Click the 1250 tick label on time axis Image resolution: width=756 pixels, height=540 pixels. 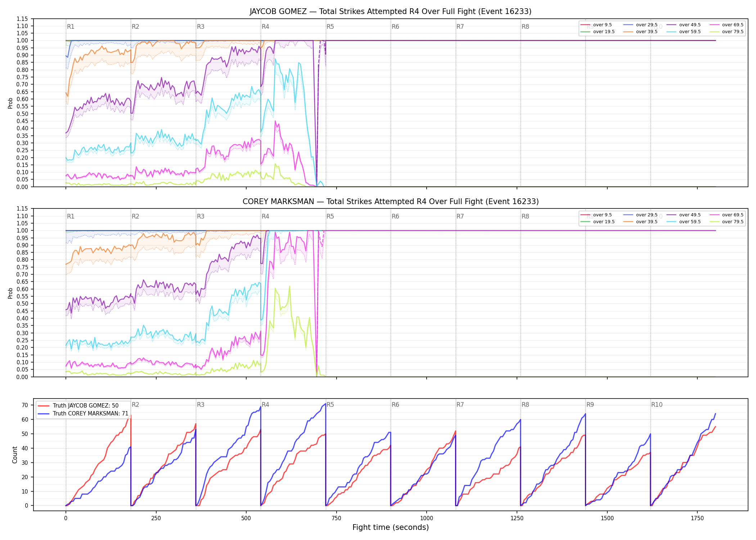pos(517,518)
